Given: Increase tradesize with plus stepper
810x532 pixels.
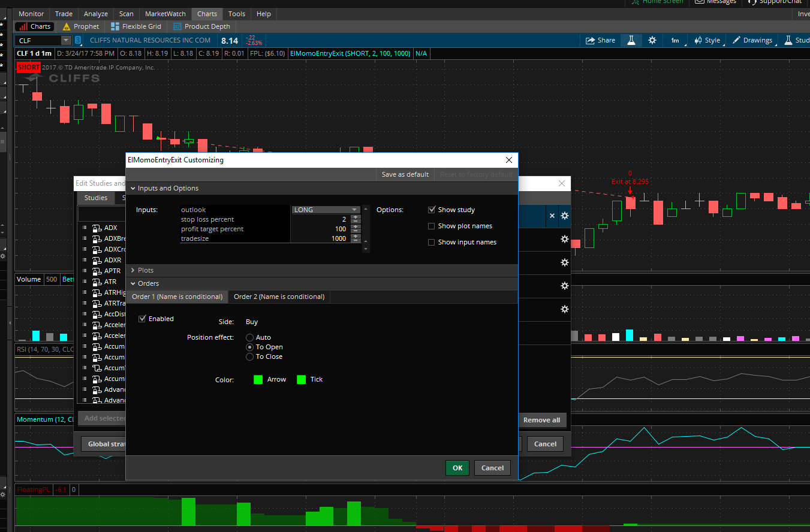Looking at the screenshot, I should tap(356, 236).
